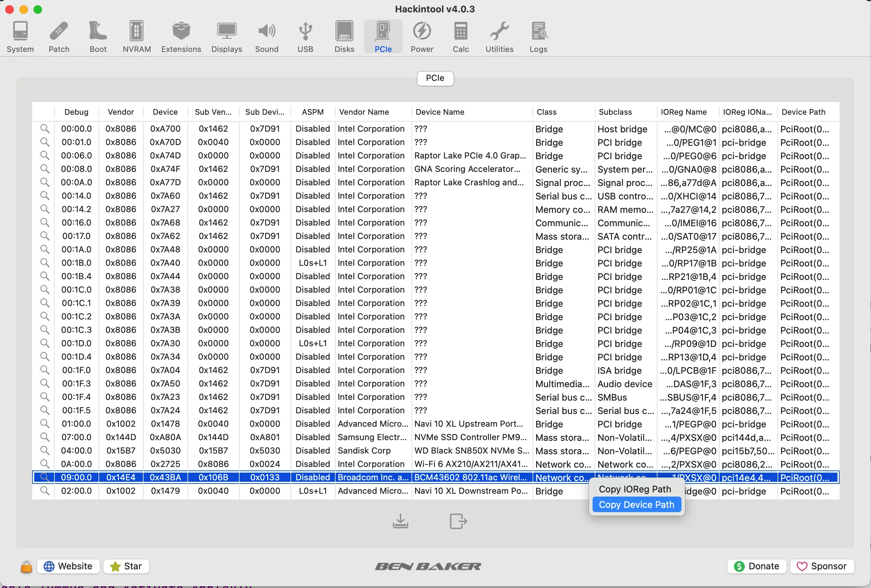Choose Copy Device Path menu item

point(636,504)
